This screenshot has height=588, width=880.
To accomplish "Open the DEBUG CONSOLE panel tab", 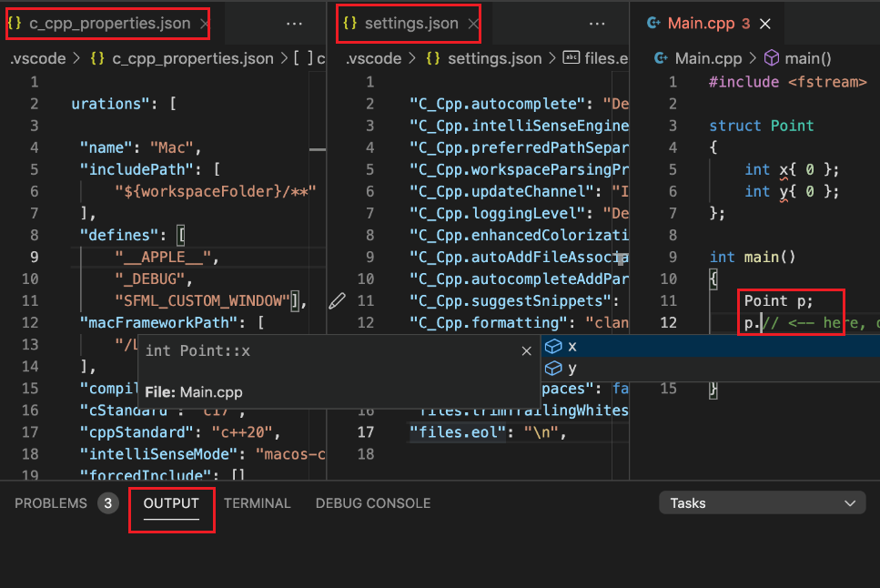I will pyautogui.click(x=373, y=503).
